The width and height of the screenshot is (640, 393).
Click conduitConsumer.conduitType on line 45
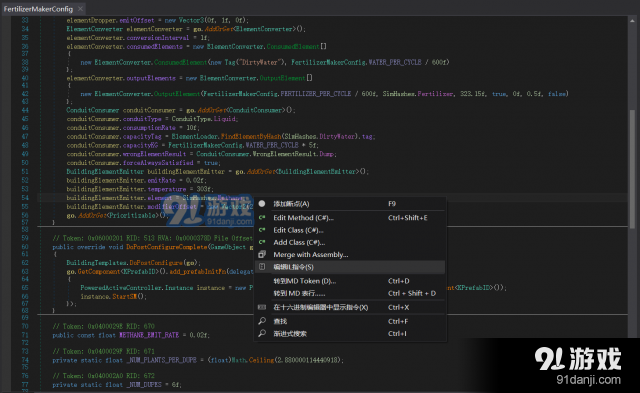[x=114, y=119]
